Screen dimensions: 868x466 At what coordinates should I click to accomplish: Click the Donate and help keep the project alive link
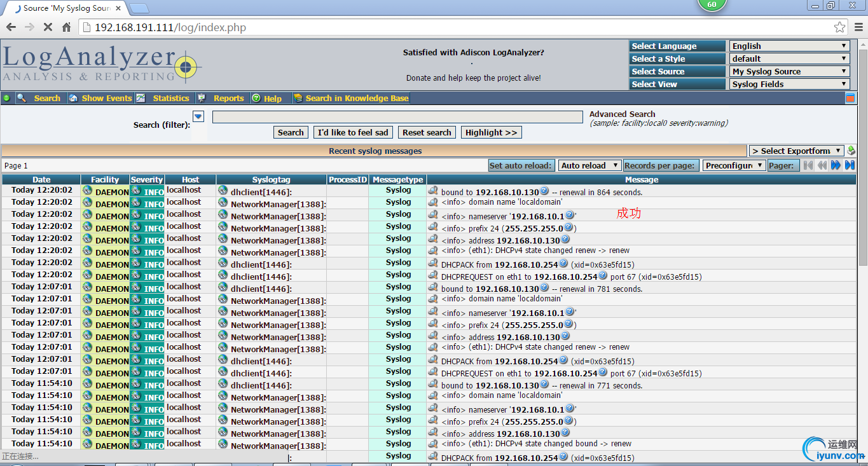tap(474, 78)
